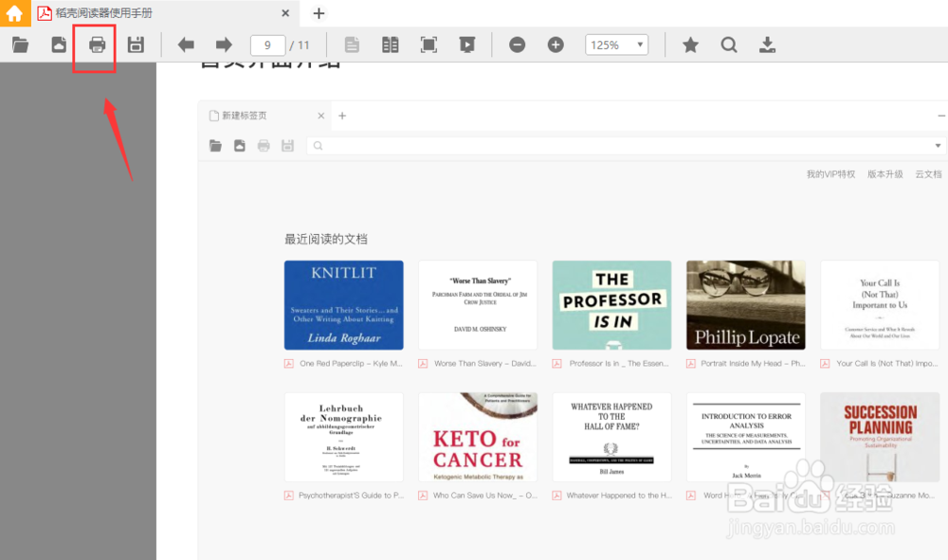This screenshot has height=560, width=948.
Task: Click file name Whatever Happened to the H...
Action: coord(619,496)
